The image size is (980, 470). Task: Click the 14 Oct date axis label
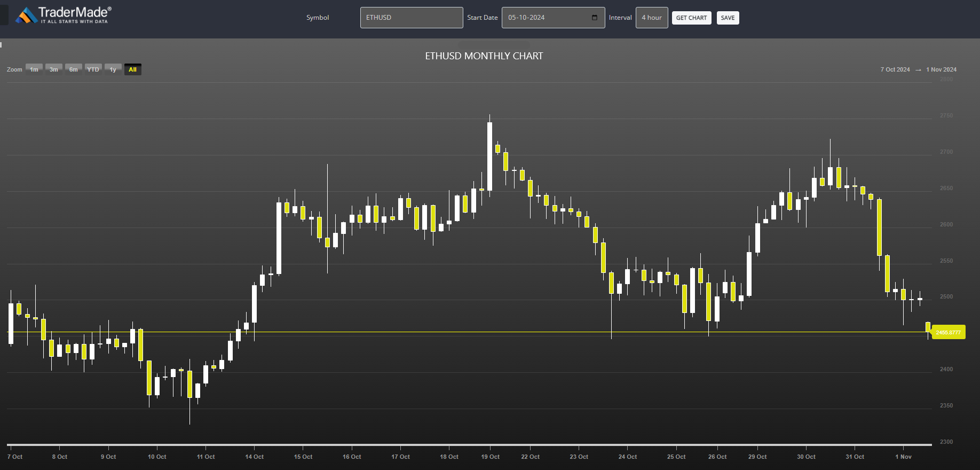pos(255,457)
